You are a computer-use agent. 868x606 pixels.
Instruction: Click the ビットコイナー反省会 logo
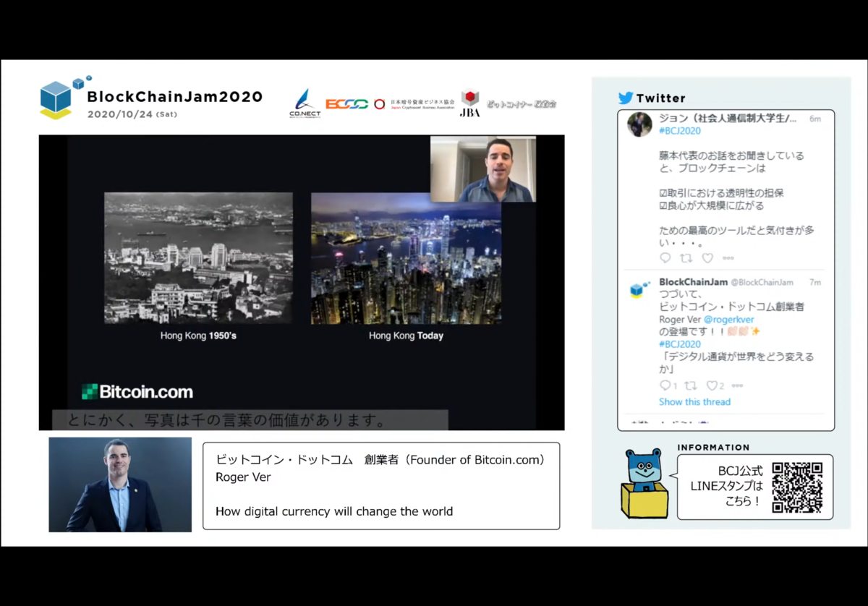pos(521,104)
